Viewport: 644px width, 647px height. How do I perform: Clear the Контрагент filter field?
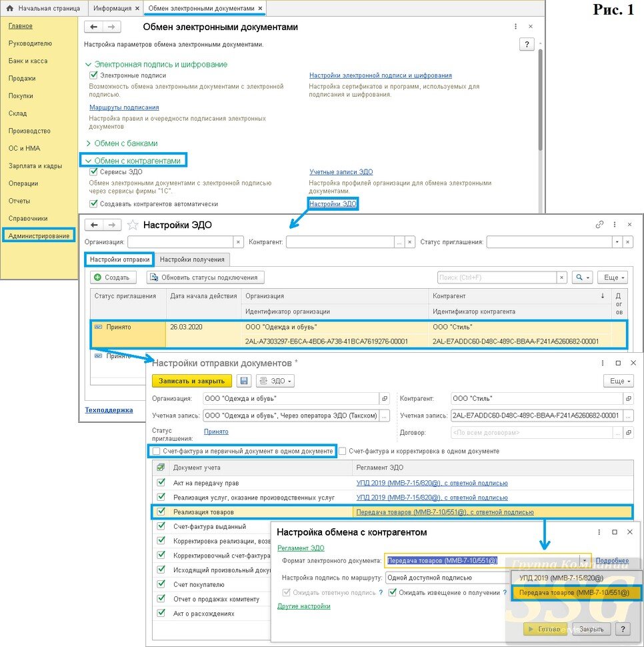click(x=409, y=242)
